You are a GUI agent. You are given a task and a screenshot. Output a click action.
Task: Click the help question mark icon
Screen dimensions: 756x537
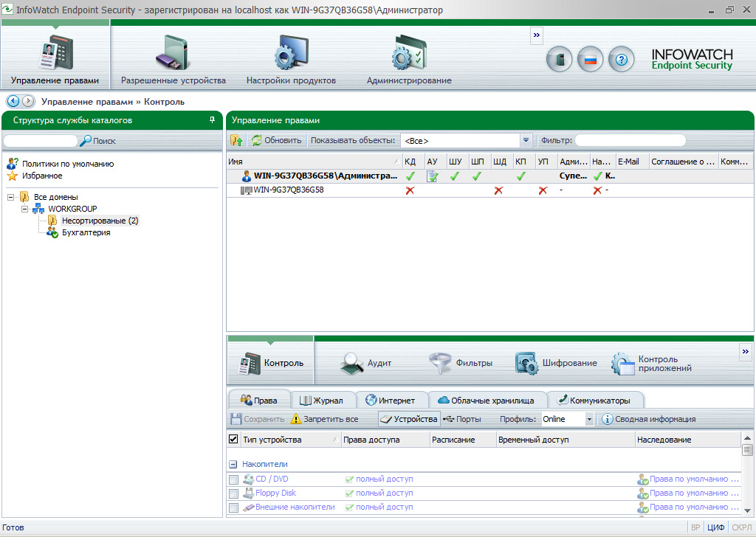(x=621, y=60)
